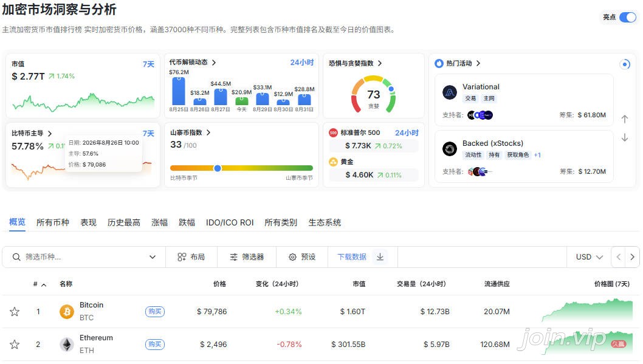This screenshot has width=643, height=364.
Task: Open the 历史最高 tab
Action: [x=124, y=222]
